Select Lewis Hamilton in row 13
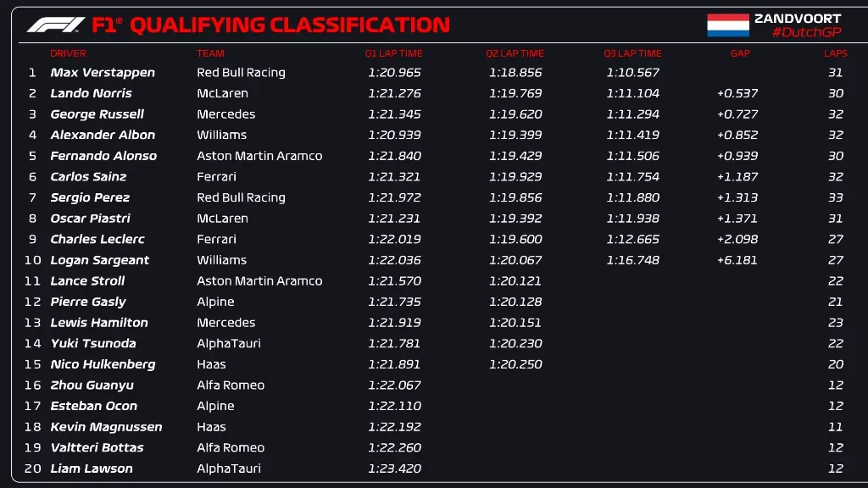 tap(98, 323)
